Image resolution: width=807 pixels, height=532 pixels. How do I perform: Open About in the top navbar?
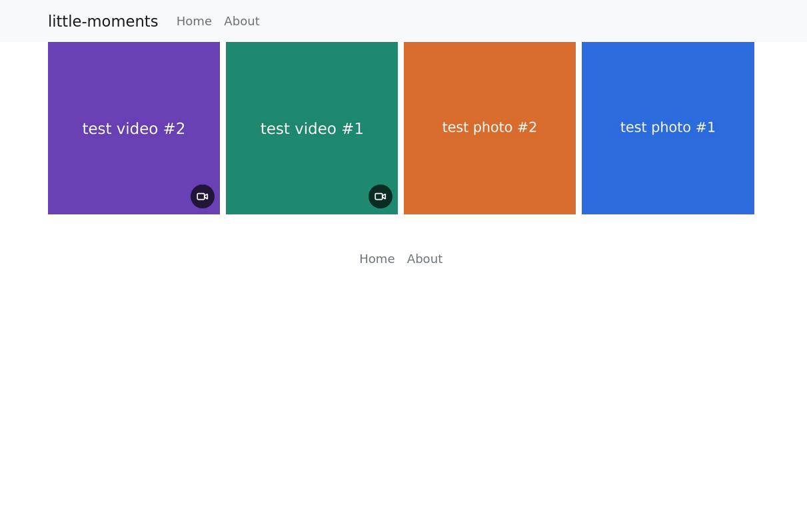point(242,21)
